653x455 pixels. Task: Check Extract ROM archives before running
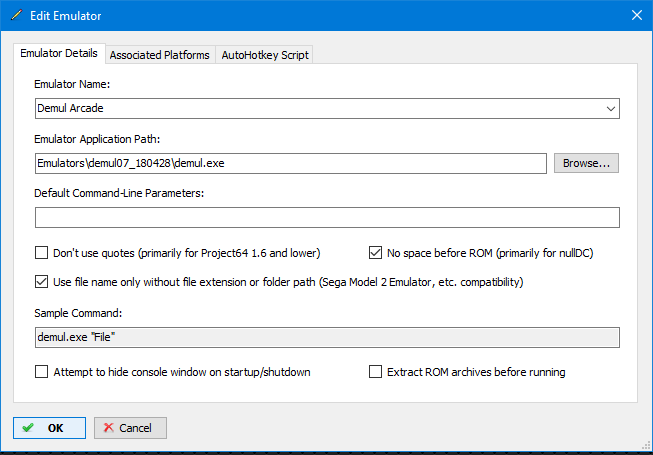point(375,371)
